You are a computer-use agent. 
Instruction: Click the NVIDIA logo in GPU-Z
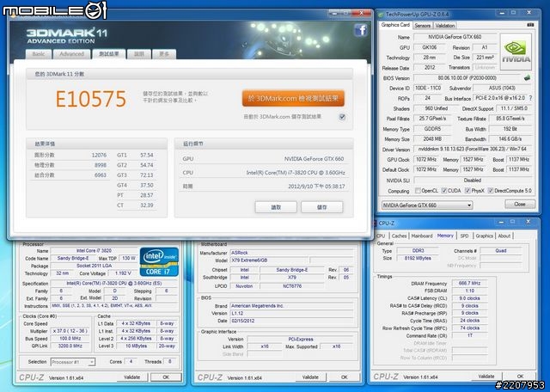[516, 52]
